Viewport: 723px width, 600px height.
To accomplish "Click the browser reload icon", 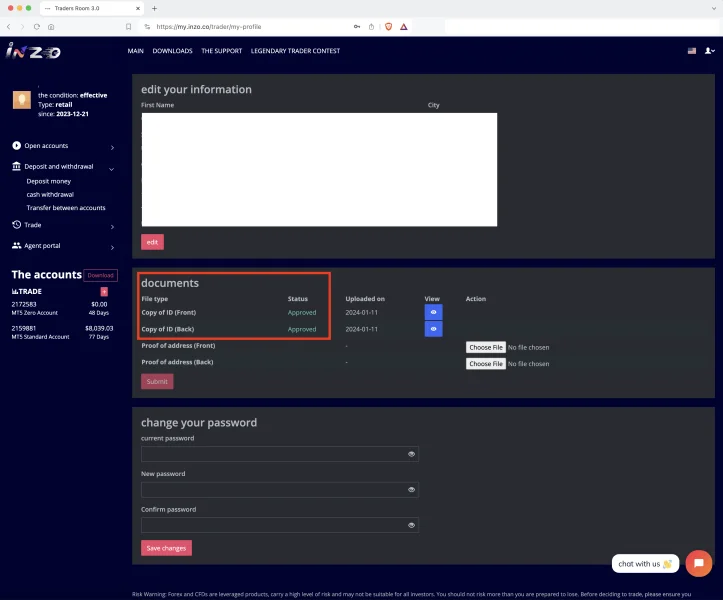I will [x=37, y=26].
